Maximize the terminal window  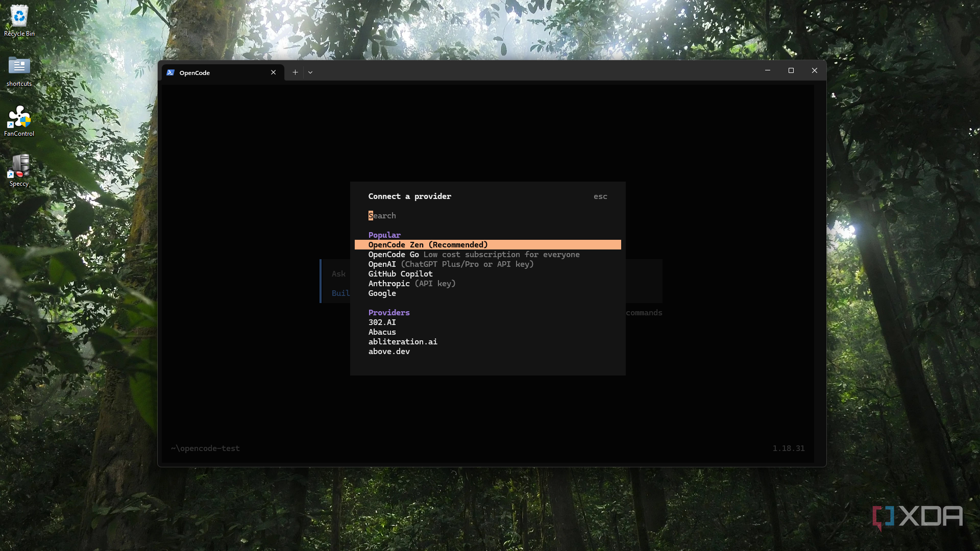[x=791, y=70]
